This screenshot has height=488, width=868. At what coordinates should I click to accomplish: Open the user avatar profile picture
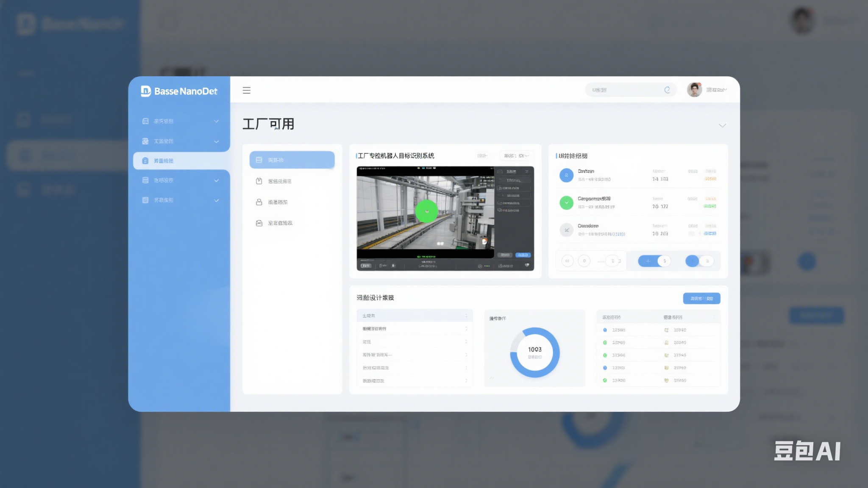[x=694, y=90]
